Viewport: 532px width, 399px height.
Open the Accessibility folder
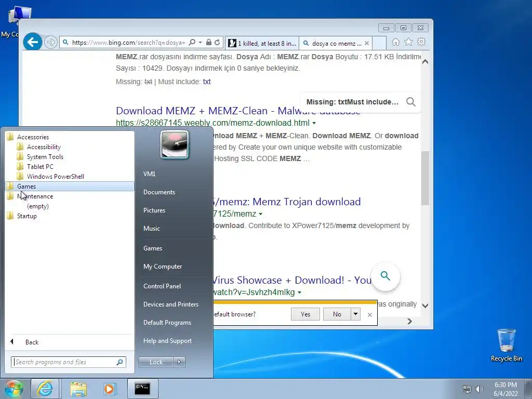70,147
